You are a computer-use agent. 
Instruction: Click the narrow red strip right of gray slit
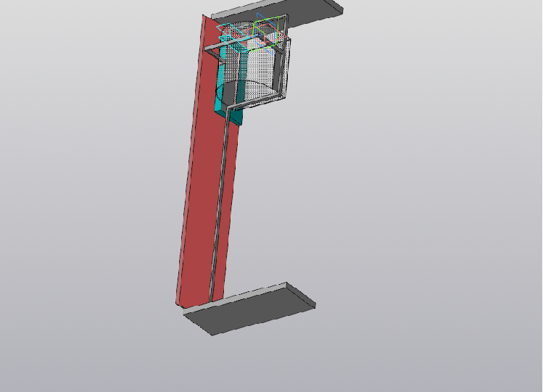point(226,217)
